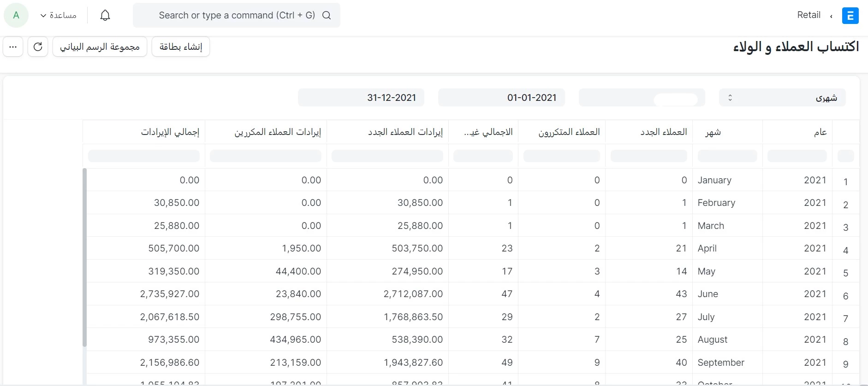Click filter box under العملاء المتكررون

click(562, 156)
